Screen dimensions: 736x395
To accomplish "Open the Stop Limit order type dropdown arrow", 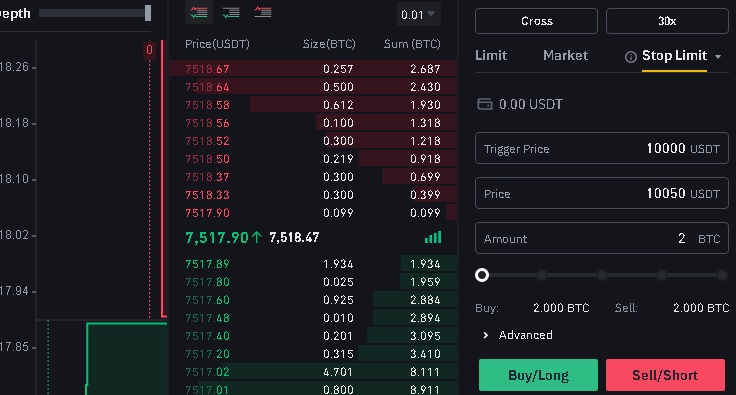I will point(718,57).
